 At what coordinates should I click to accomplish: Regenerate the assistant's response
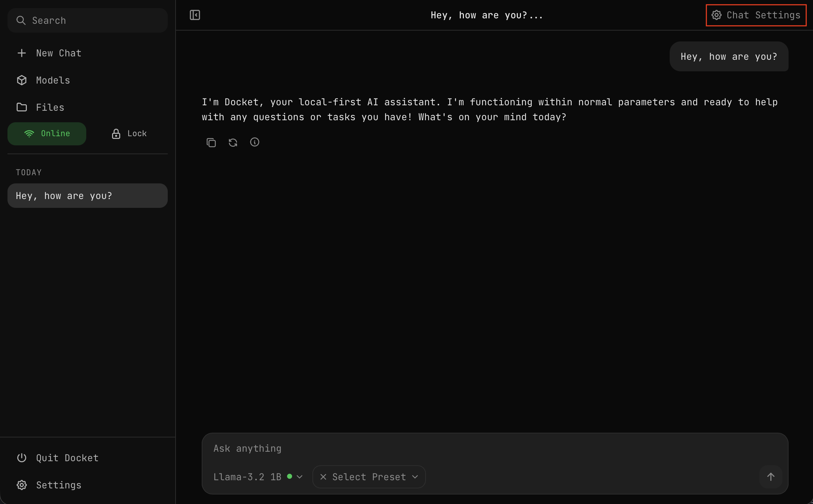(233, 142)
